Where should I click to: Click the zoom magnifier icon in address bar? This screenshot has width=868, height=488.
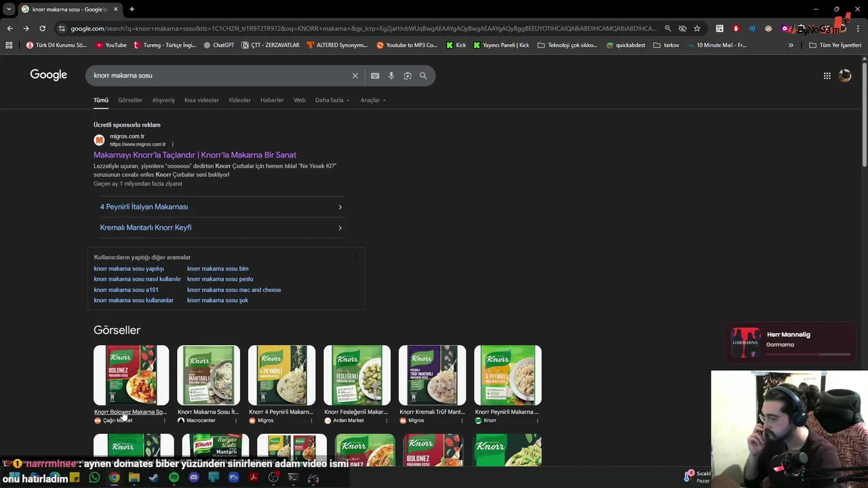(668, 28)
